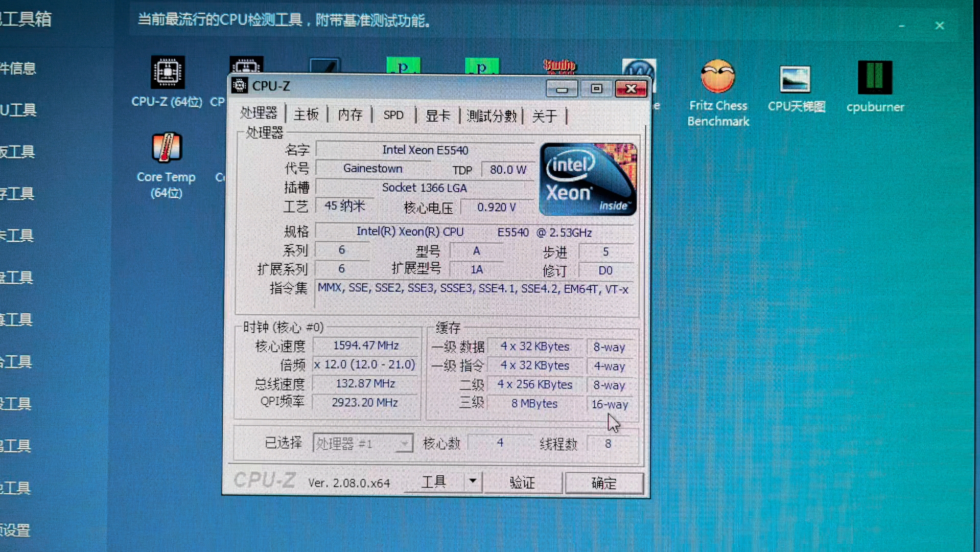Click the Intel Xeon inside logo

(x=588, y=179)
